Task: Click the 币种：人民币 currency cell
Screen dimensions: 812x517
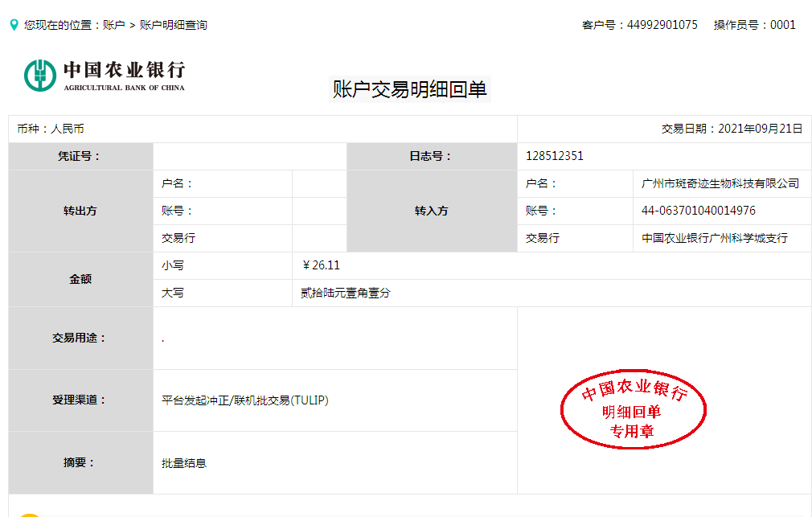Action: coord(263,129)
